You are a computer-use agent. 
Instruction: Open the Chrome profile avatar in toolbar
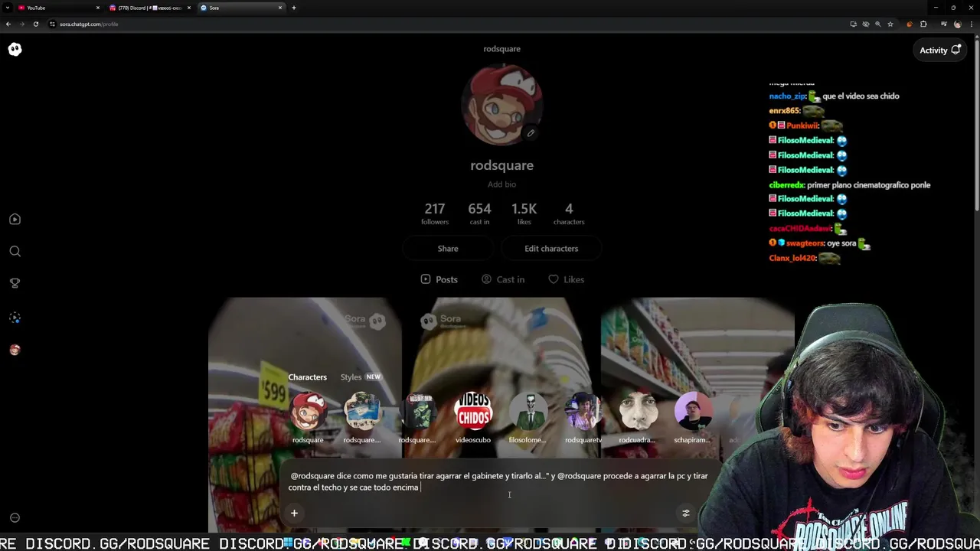[957, 24]
